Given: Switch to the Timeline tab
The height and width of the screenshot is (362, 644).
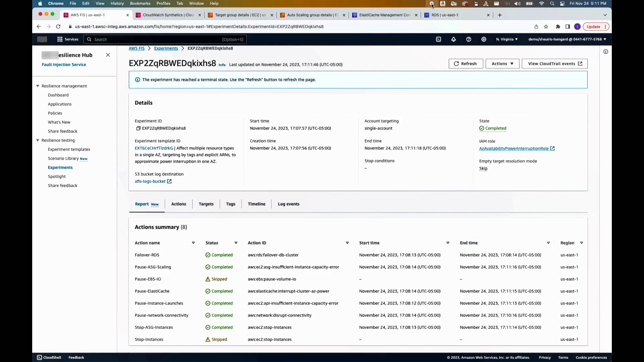Looking at the screenshot, I should [256, 204].
